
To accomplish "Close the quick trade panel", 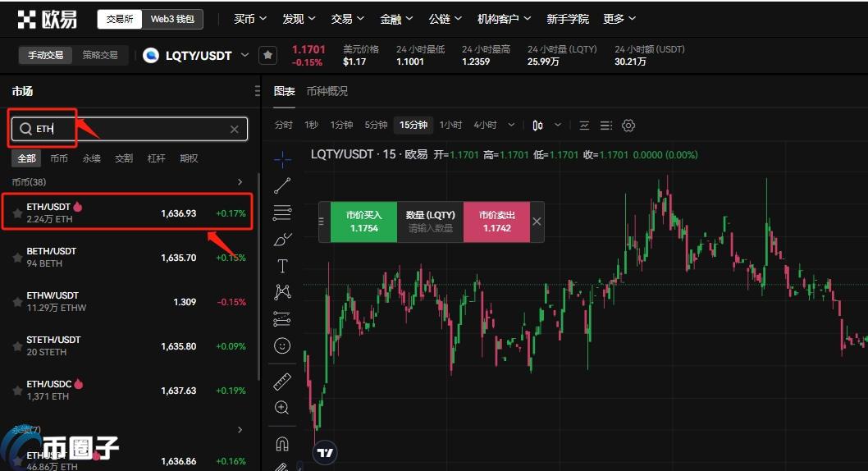I will (537, 222).
